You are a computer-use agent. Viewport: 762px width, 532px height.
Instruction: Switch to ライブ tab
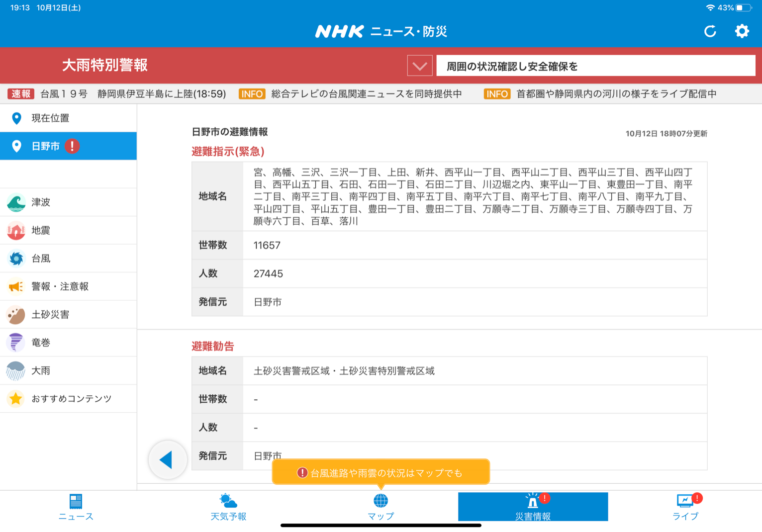point(685,507)
